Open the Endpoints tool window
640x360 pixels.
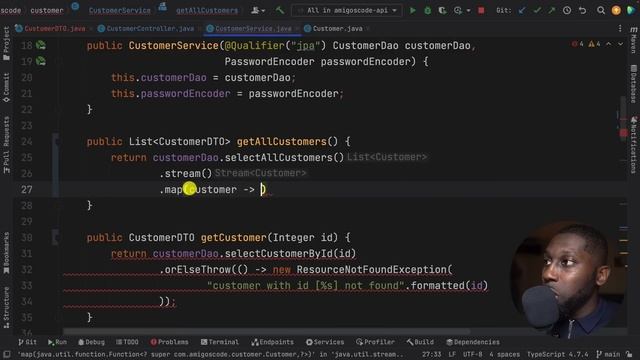tap(272, 342)
